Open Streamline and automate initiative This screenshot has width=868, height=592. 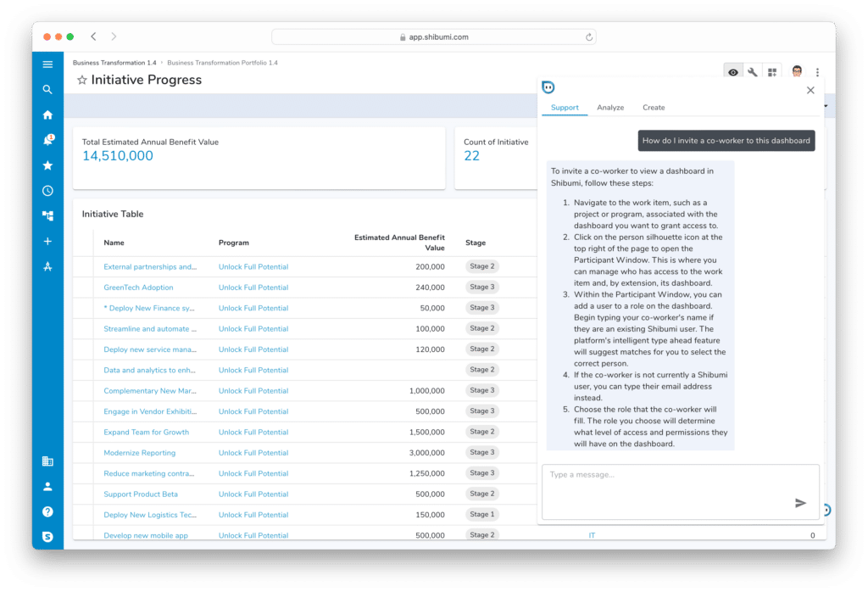150,328
